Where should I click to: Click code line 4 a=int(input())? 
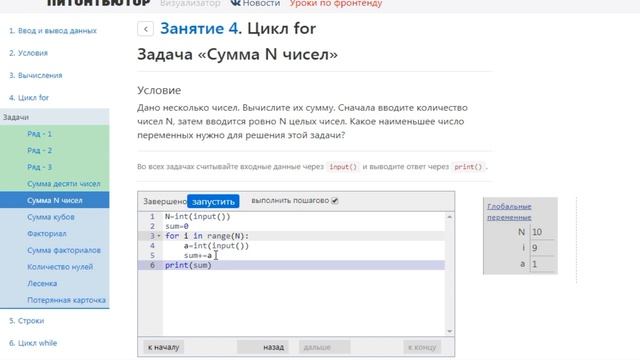pyautogui.click(x=216, y=246)
